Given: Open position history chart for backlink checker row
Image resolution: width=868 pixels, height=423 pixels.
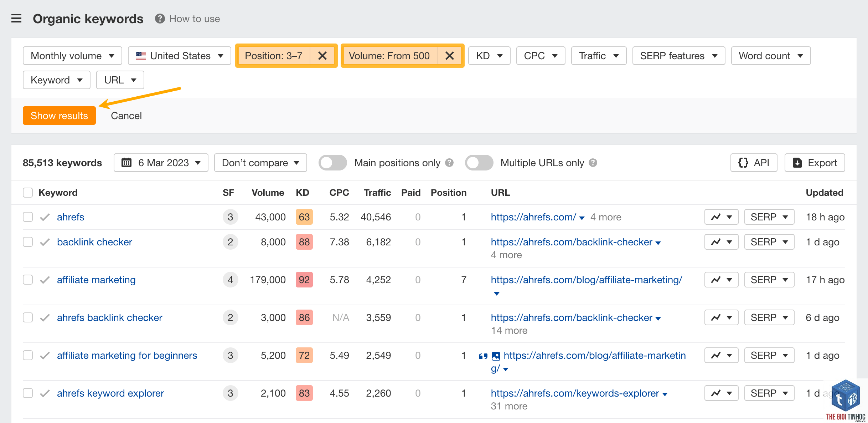Looking at the screenshot, I should click(x=721, y=242).
